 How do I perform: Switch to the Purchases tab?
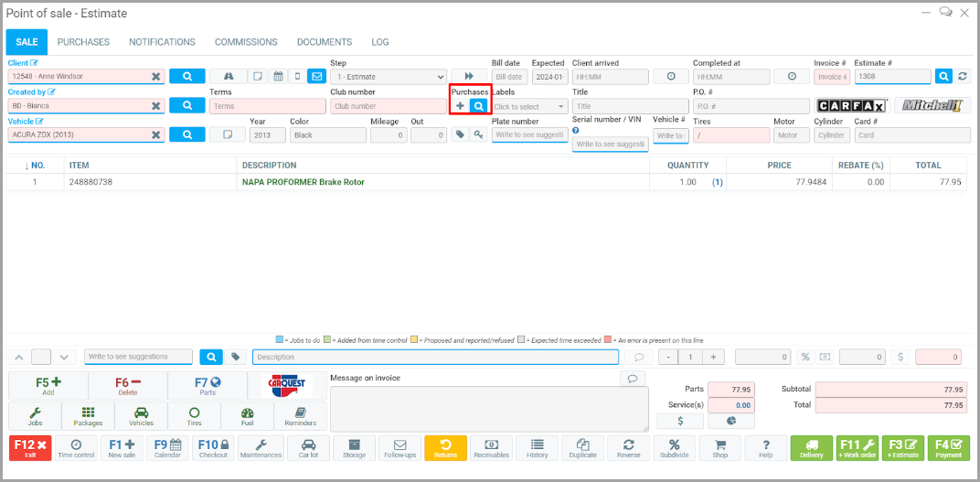(x=83, y=42)
